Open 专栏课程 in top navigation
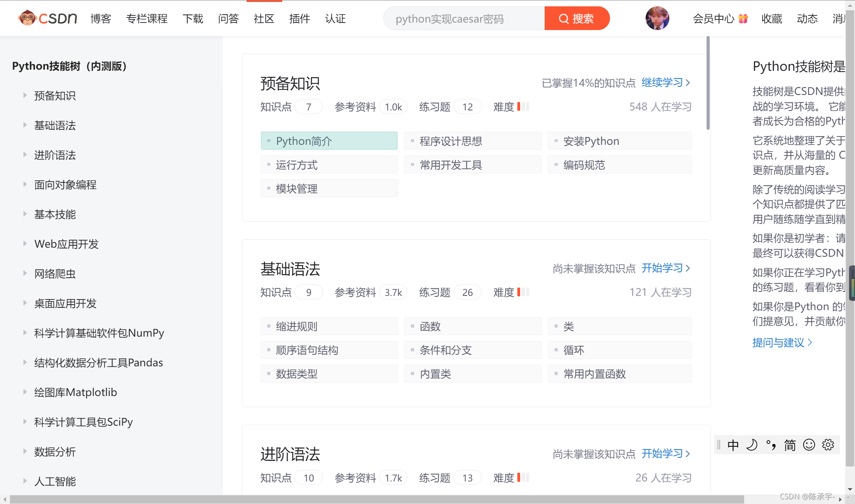 [x=147, y=19]
